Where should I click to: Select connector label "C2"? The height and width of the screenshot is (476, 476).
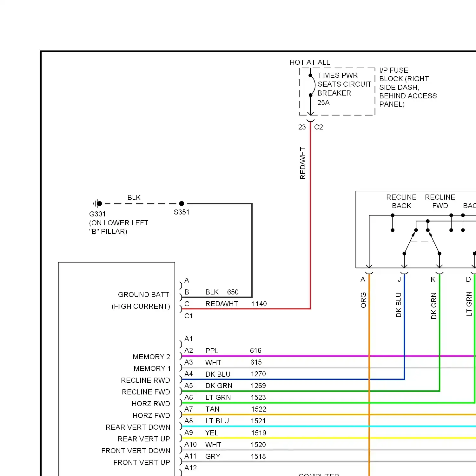click(319, 127)
